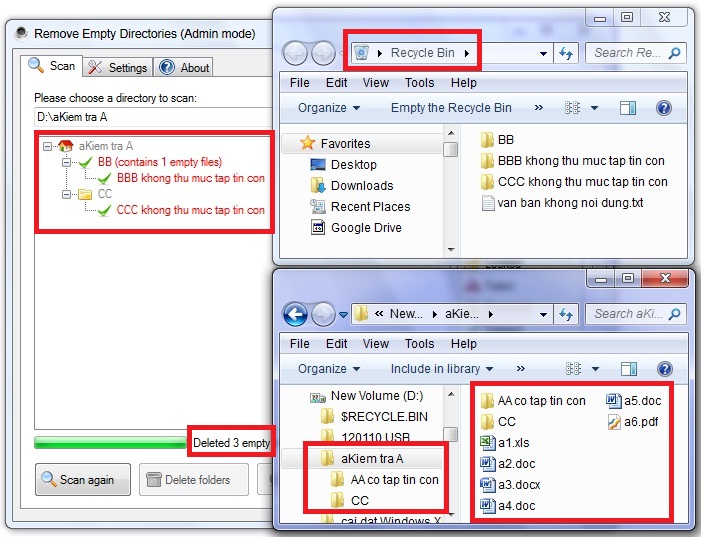Select BB (contains 1 empty files) entry
701x537 pixels.
(160, 162)
